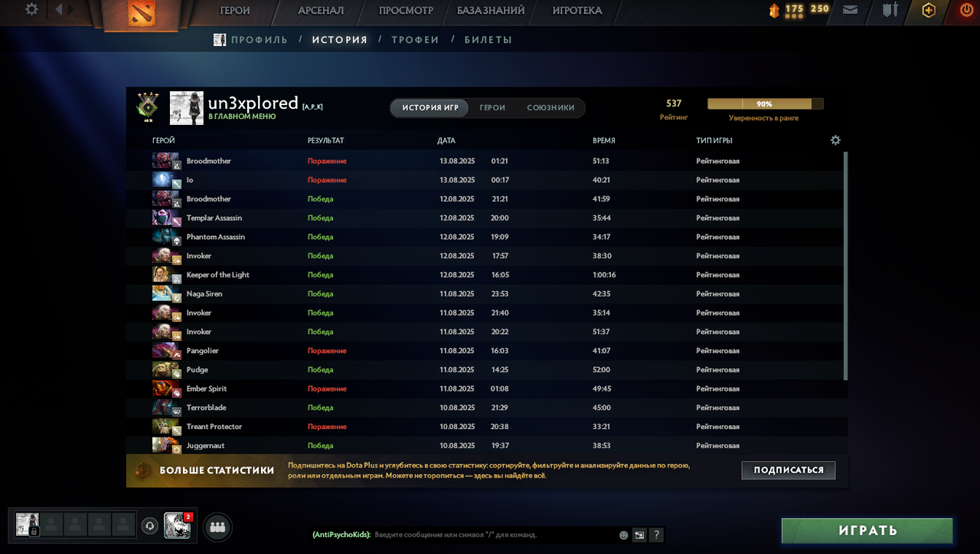Click the match history scrollbar
Screen dimensions: 980x554
point(846,265)
